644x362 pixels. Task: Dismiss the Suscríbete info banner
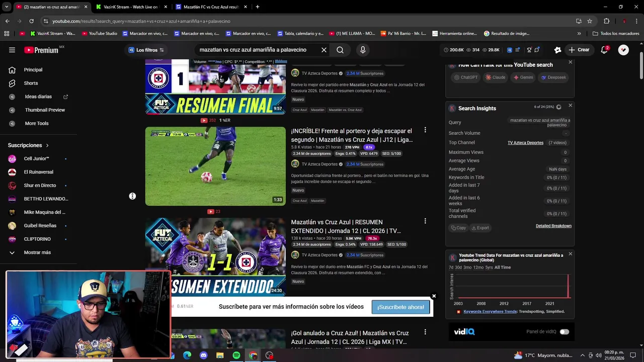pyautogui.click(x=434, y=296)
